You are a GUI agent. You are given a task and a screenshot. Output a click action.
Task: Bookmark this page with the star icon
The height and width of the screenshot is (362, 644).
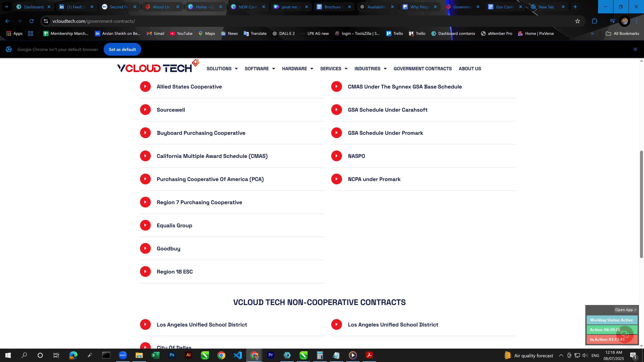[x=577, y=21]
